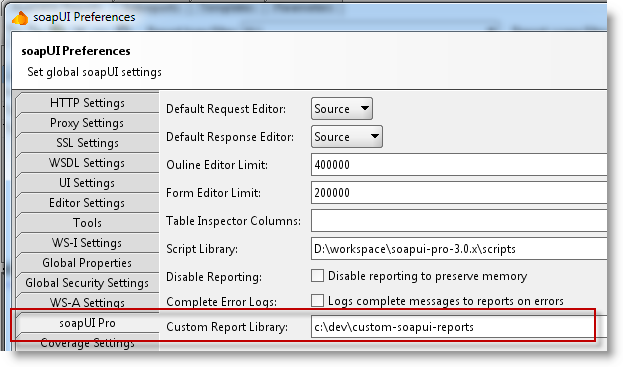Click the Ouline Editor Limit field
This screenshot has height=367, width=623.
[459, 165]
